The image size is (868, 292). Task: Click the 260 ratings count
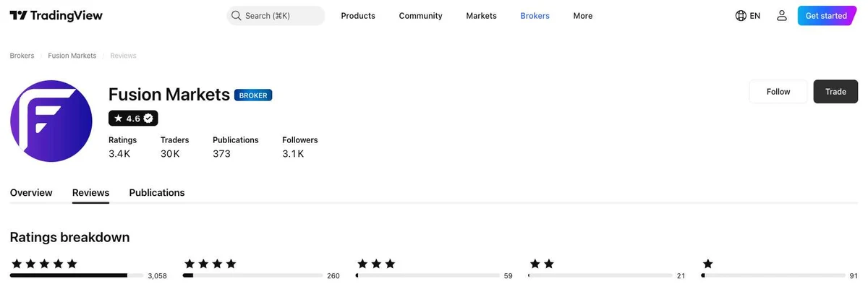click(x=333, y=276)
